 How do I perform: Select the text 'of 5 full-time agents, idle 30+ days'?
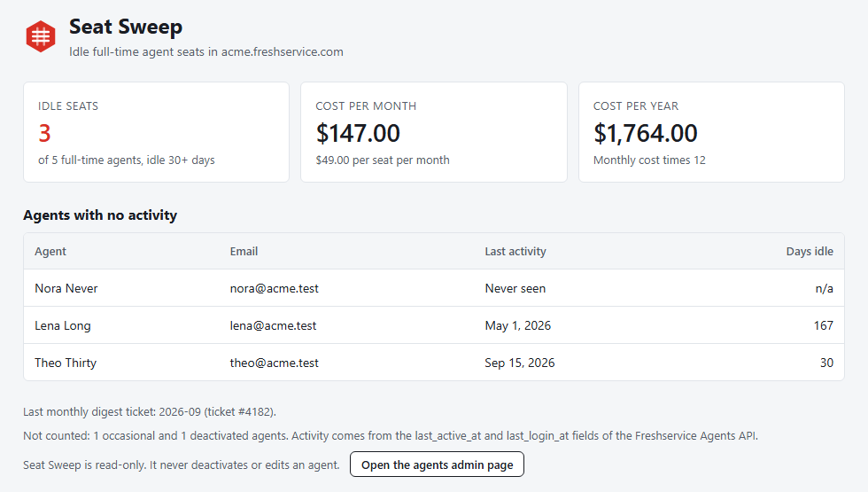pos(126,160)
